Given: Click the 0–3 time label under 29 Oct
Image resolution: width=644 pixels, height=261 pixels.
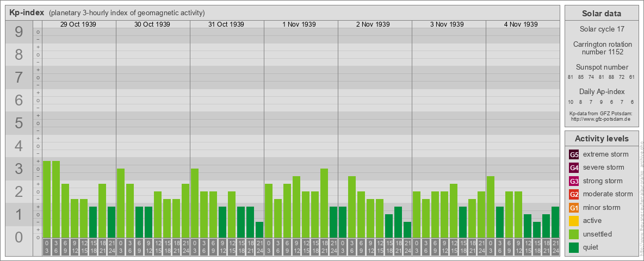Looking at the screenshot, I should pyautogui.click(x=47, y=248).
